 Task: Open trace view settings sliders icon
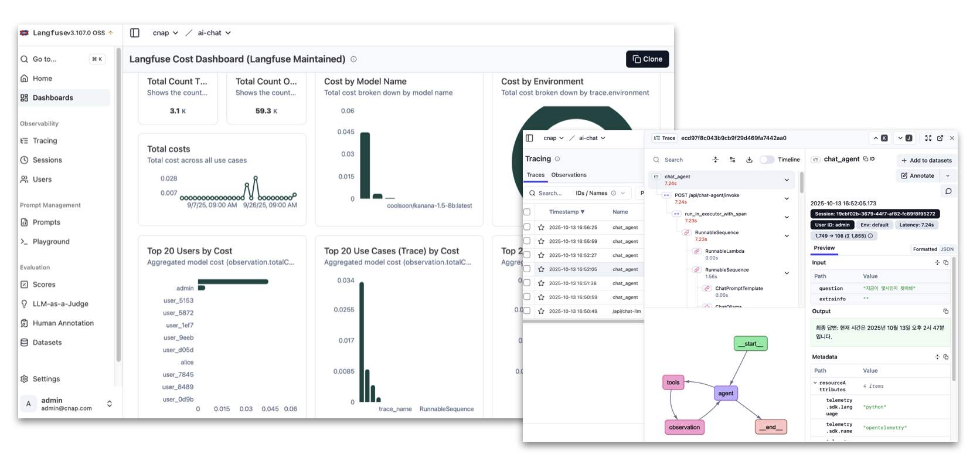(x=732, y=160)
